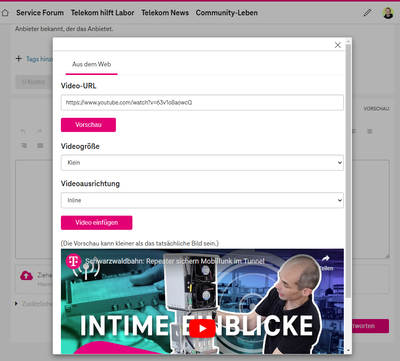Click the redo arrow in editor toolbar
400x361 pixels.
(x=39, y=131)
